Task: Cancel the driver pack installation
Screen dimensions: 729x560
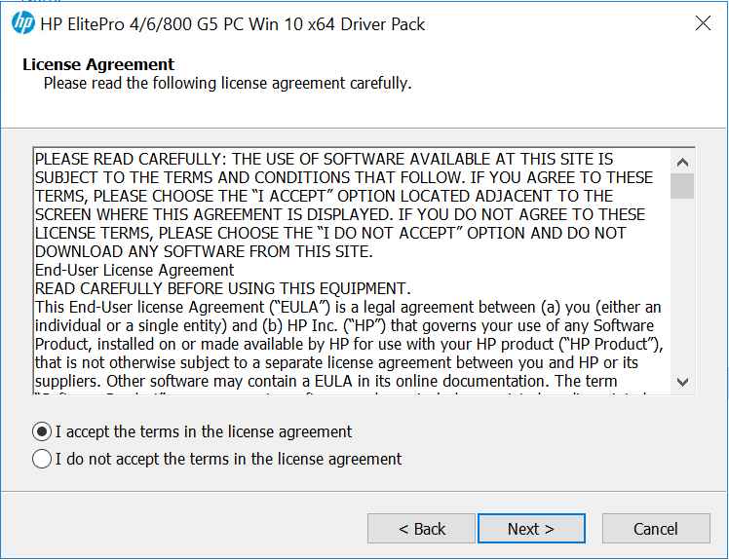Action: tap(656, 529)
